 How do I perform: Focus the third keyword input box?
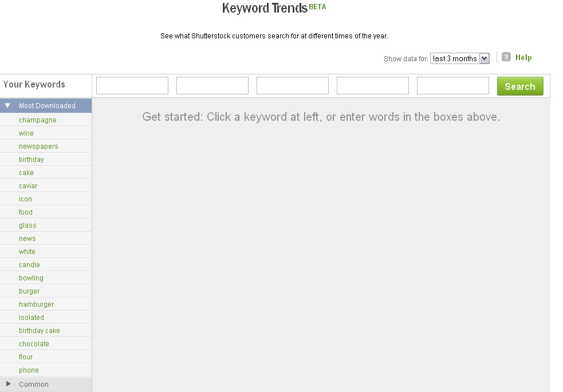(x=292, y=86)
